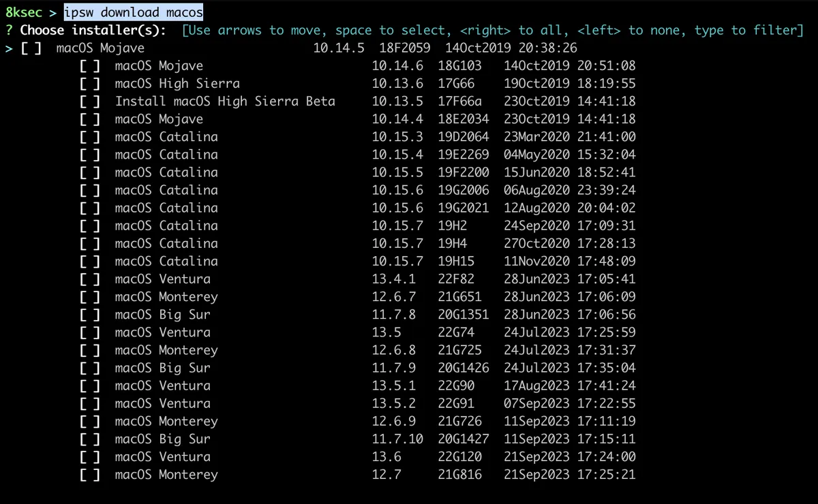Click build number 22G91 for Ventura
818x504 pixels.
click(x=456, y=404)
